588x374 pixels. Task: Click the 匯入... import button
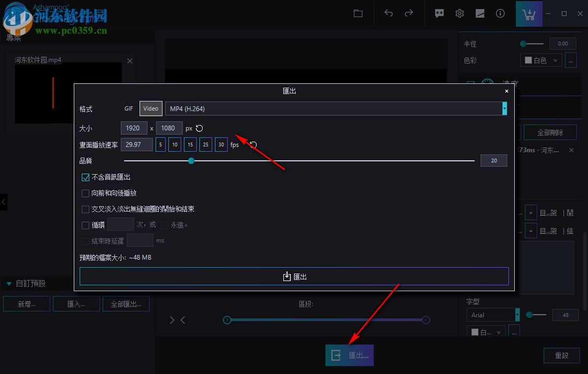pyautogui.click(x=76, y=304)
